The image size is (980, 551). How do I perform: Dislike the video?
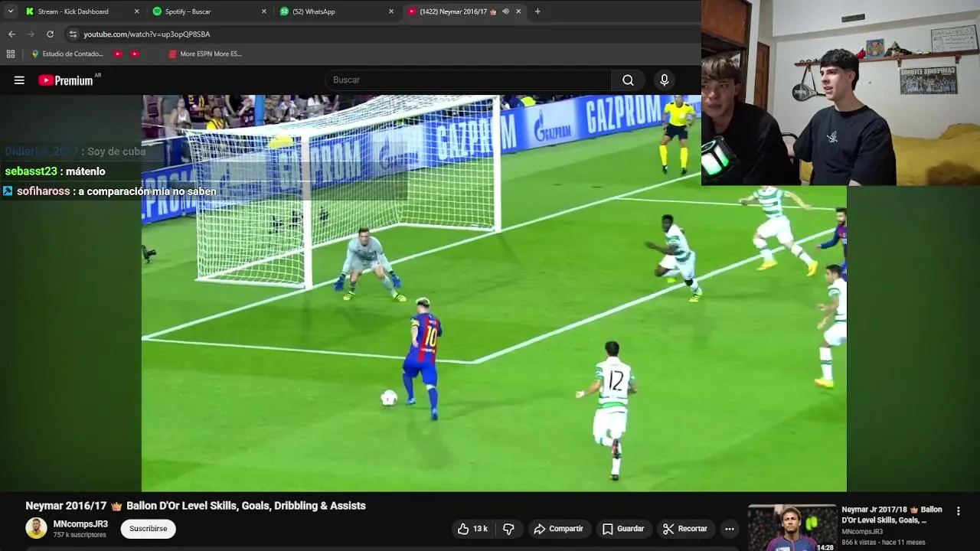click(508, 529)
